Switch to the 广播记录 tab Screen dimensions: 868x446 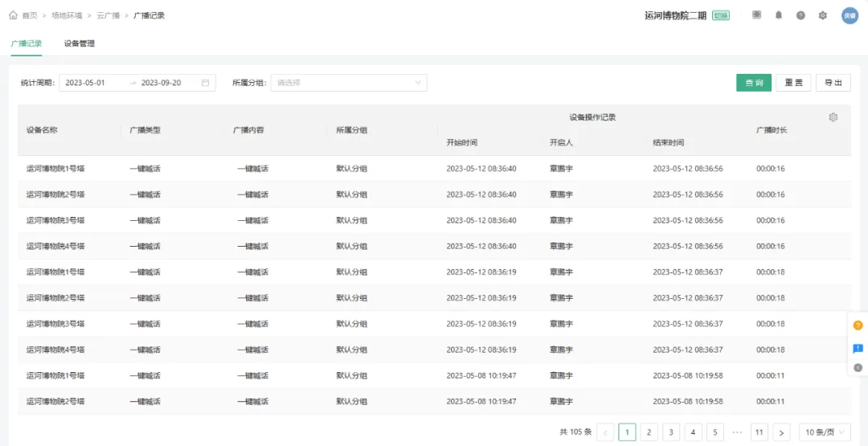click(27, 43)
